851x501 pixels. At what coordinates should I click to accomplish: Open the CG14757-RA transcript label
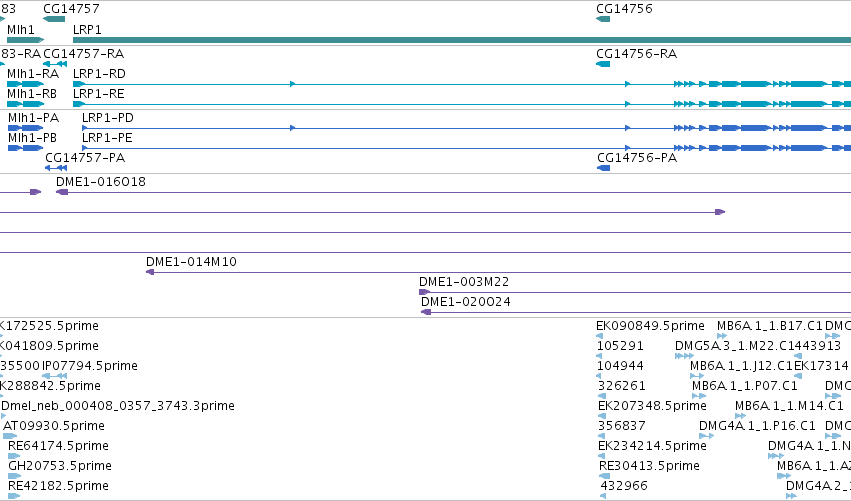click(84, 54)
